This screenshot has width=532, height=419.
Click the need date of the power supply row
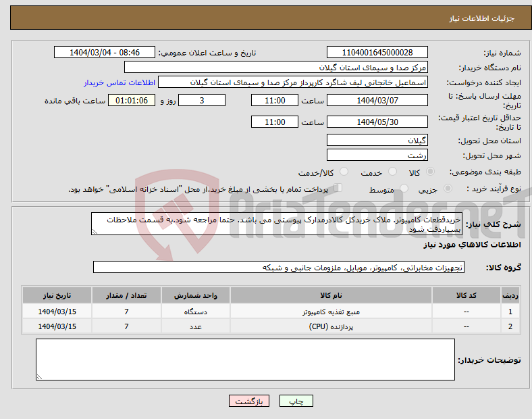pos(57,312)
